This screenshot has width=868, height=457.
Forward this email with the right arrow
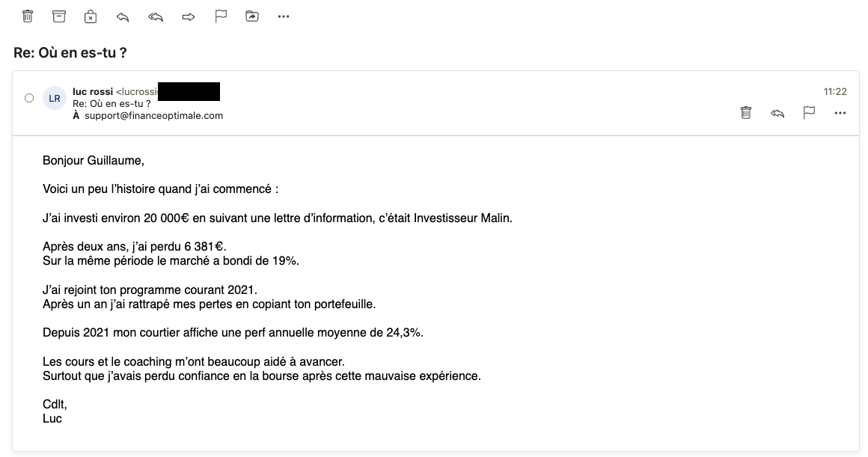[189, 17]
